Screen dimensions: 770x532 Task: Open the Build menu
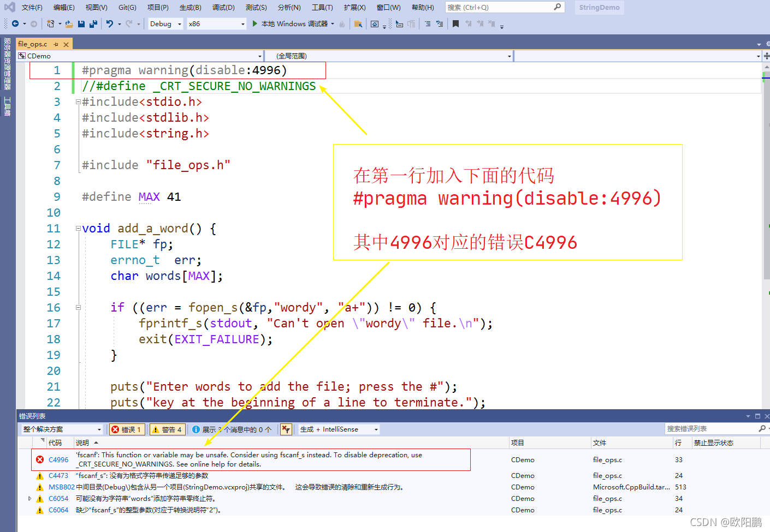[x=190, y=7]
